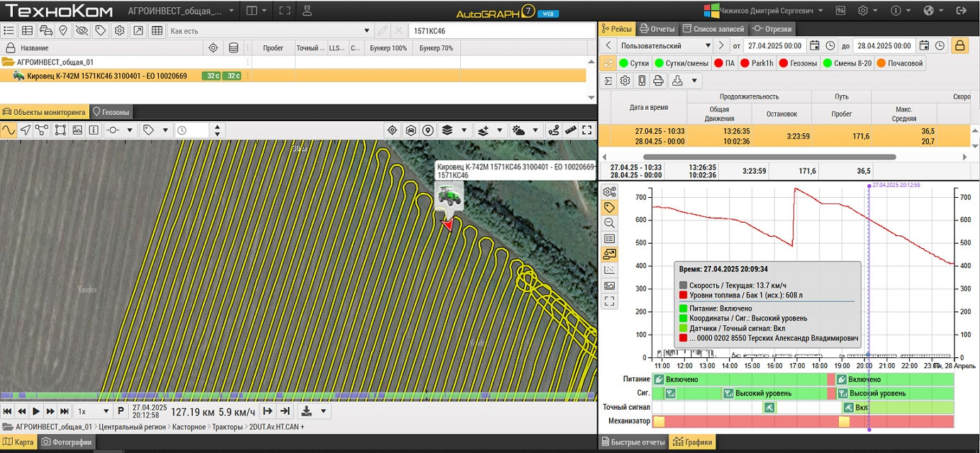
Task: Open chart legend list icon
Action: [x=609, y=238]
